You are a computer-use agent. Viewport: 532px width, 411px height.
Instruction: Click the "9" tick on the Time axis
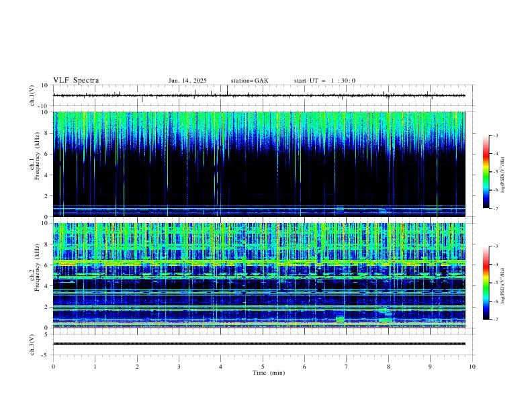click(430, 367)
